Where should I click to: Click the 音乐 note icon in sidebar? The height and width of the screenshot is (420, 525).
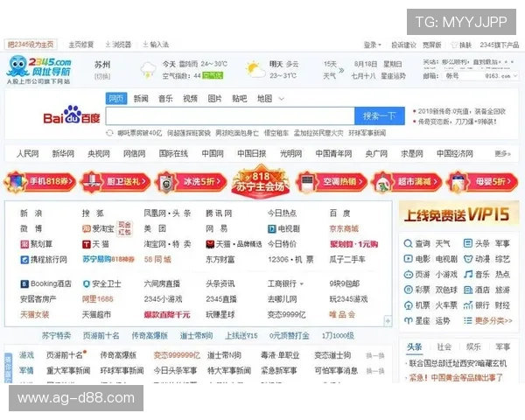coord(468,274)
